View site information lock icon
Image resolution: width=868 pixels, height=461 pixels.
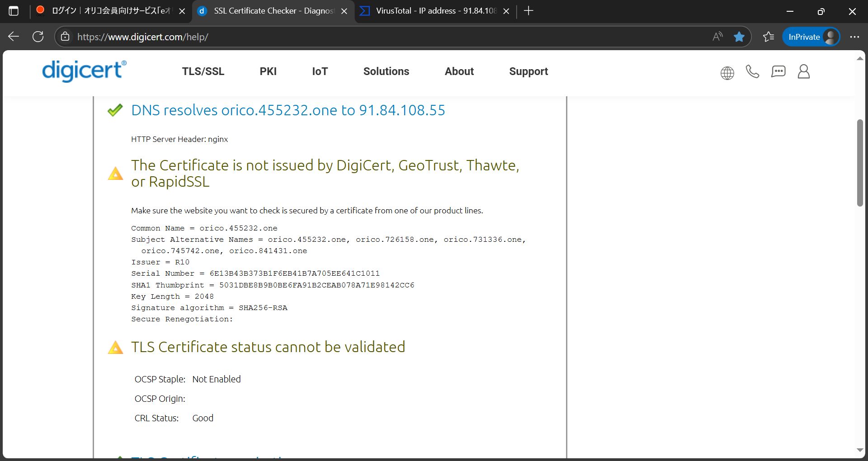[65, 37]
